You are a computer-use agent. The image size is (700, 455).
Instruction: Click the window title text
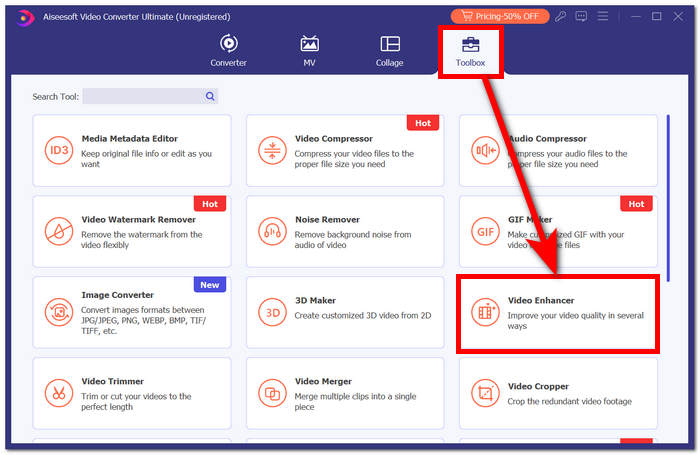pos(137,17)
